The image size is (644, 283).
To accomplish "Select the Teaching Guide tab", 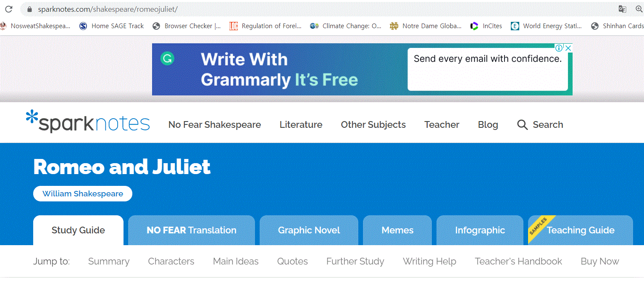I will 581,230.
